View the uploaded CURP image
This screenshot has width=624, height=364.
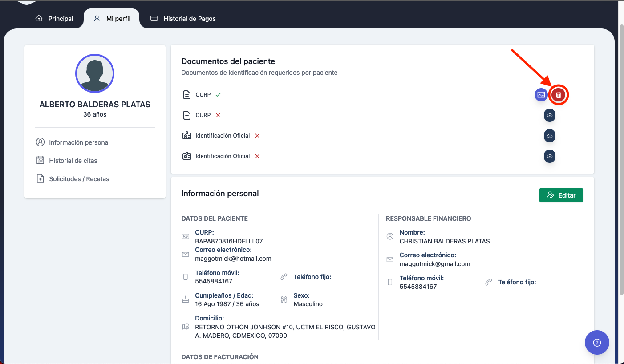pyautogui.click(x=541, y=95)
